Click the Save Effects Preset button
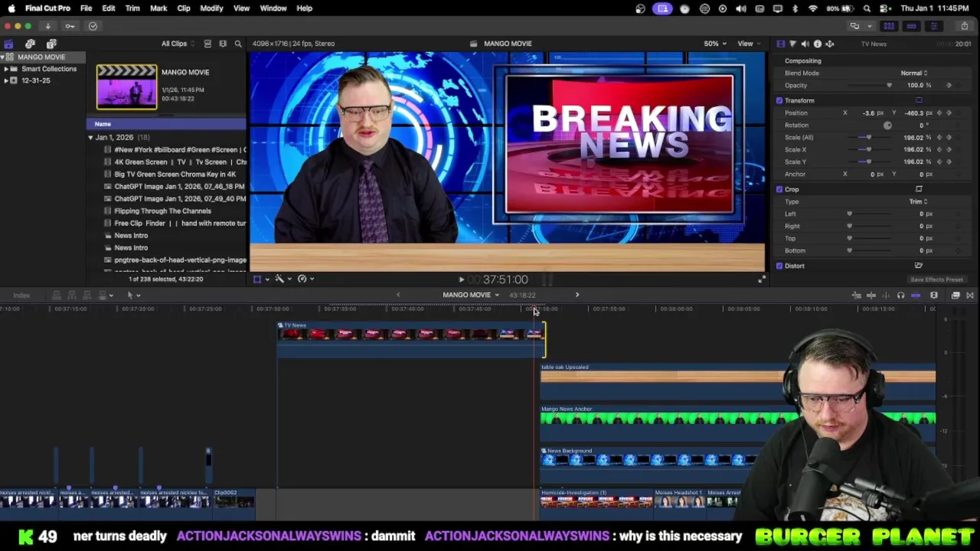The height and width of the screenshot is (551, 980). coord(936,280)
